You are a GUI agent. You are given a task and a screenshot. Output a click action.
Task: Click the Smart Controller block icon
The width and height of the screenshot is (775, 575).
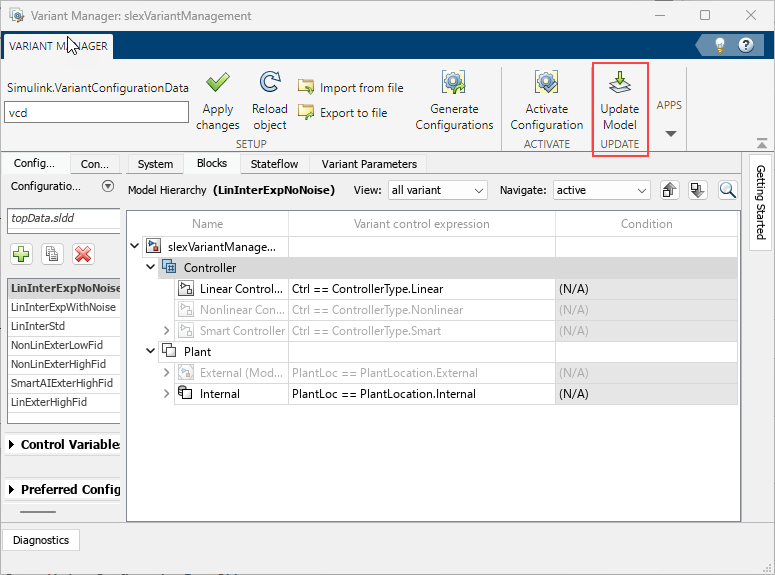pos(185,330)
